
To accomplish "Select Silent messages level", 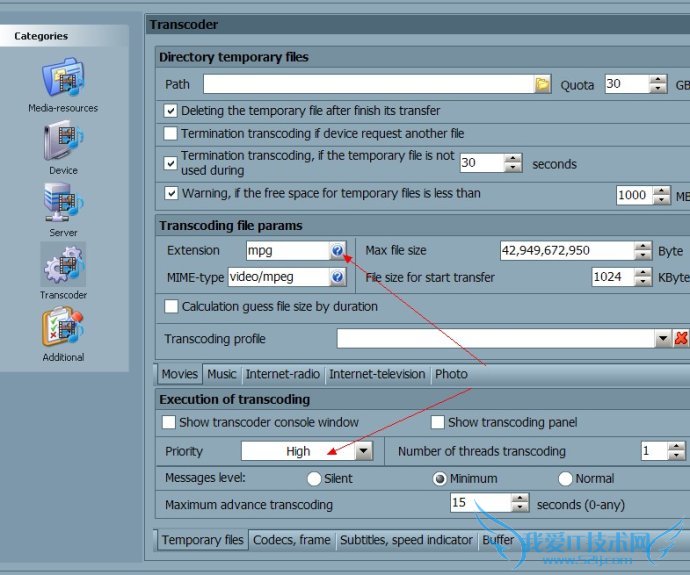I will pos(314,478).
